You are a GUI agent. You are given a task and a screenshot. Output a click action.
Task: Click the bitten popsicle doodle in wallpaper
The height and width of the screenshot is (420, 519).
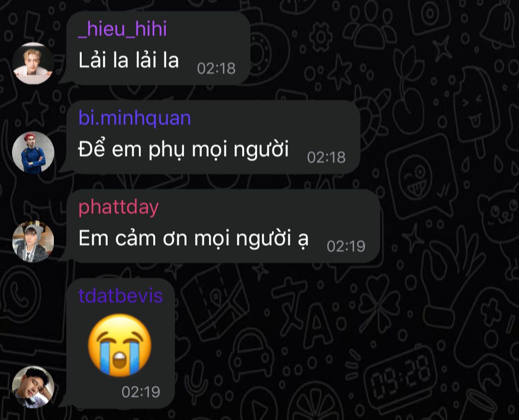(x=476, y=106)
